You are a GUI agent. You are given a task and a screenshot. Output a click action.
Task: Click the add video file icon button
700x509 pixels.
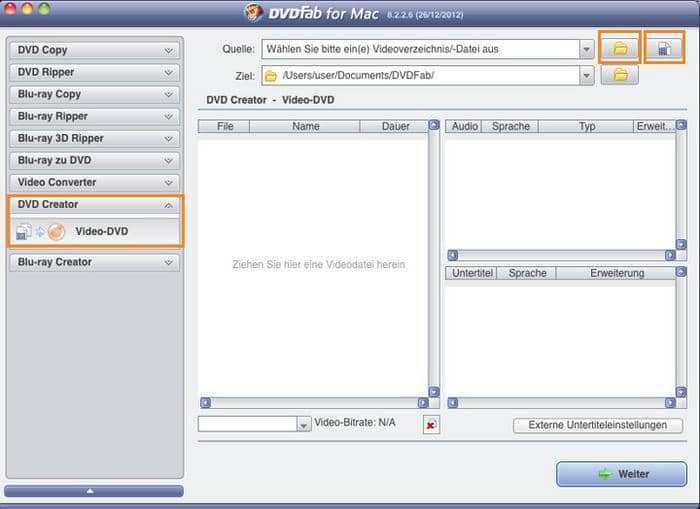coord(664,48)
